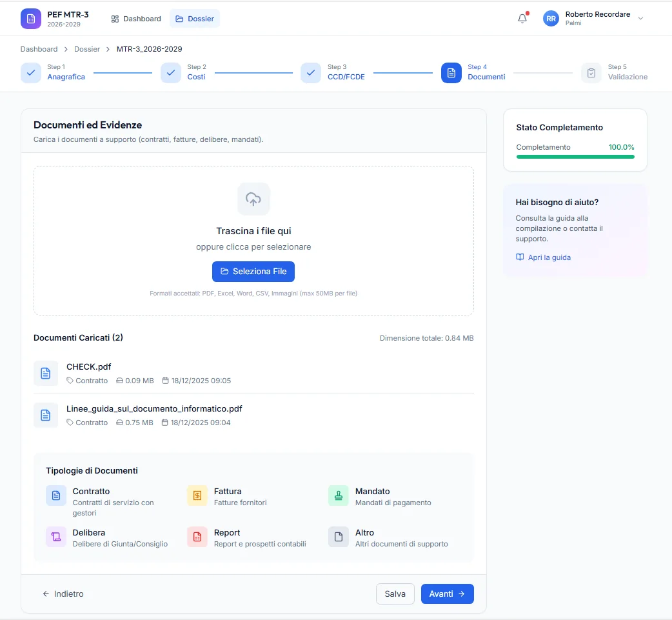The width and height of the screenshot is (672, 620).
Task: Open the Dashboard nav item
Action: pyautogui.click(x=136, y=19)
